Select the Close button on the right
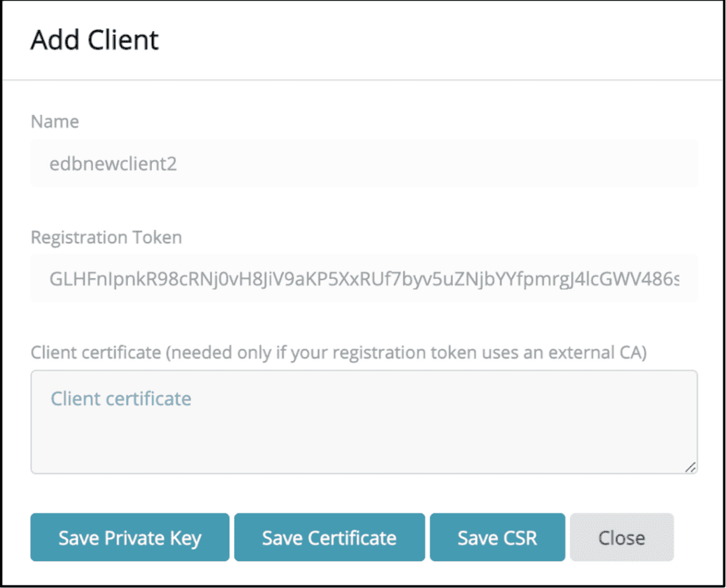The width and height of the screenshot is (726, 588). tap(621, 537)
